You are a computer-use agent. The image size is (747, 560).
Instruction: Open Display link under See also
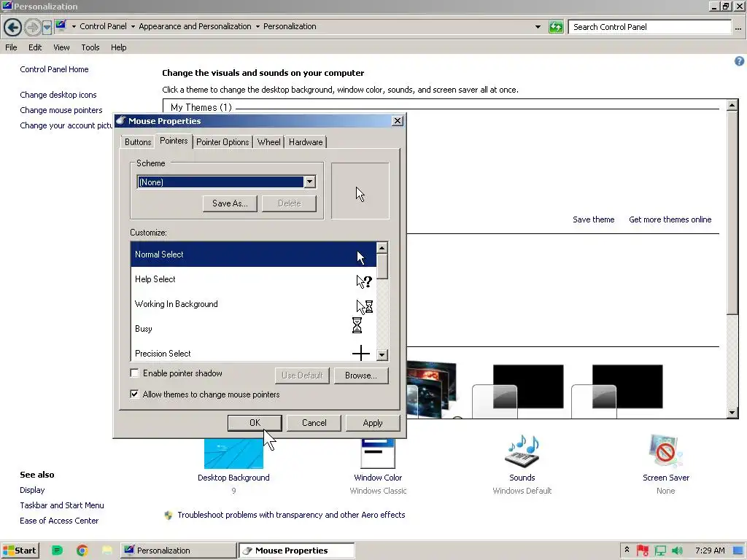pos(32,490)
